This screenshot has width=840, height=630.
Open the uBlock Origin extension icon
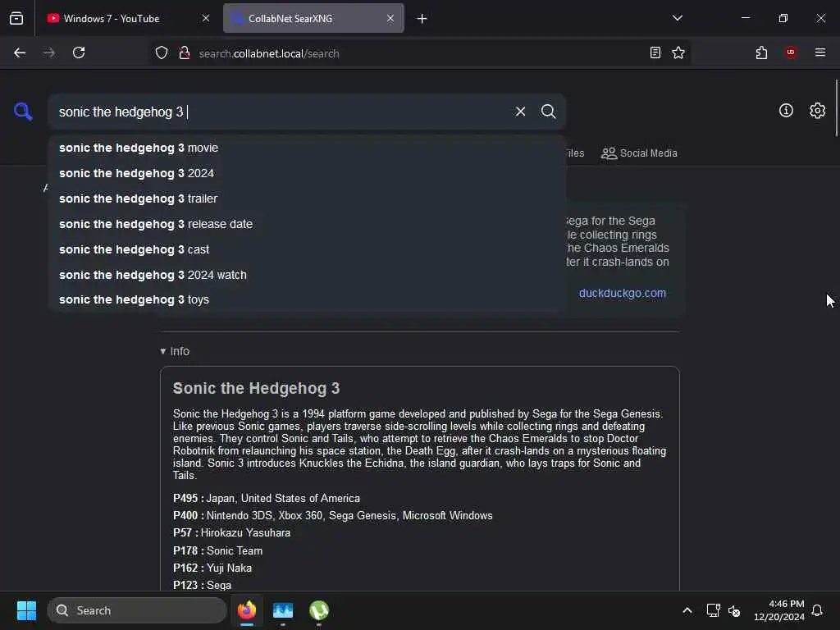790,52
